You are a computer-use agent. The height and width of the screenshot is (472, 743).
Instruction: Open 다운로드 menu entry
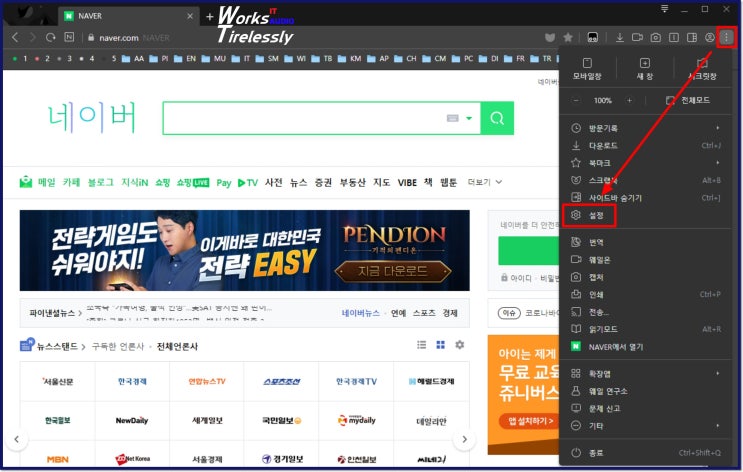point(646,145)
